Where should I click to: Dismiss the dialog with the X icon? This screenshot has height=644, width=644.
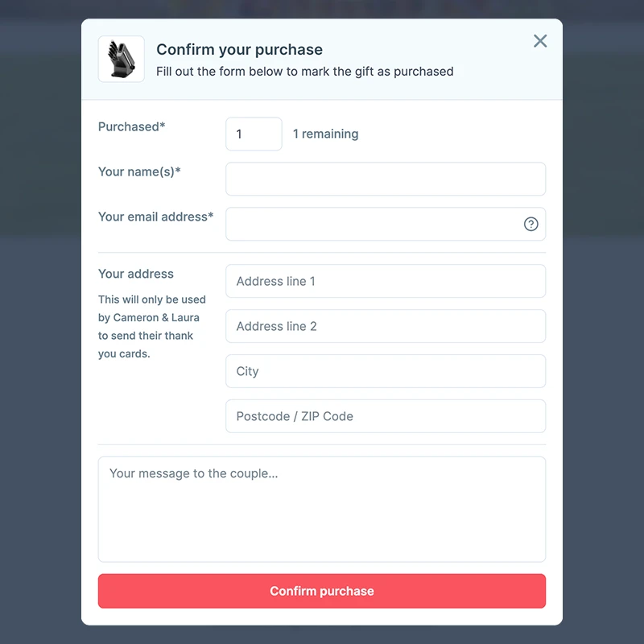click(x=539, y=41)
